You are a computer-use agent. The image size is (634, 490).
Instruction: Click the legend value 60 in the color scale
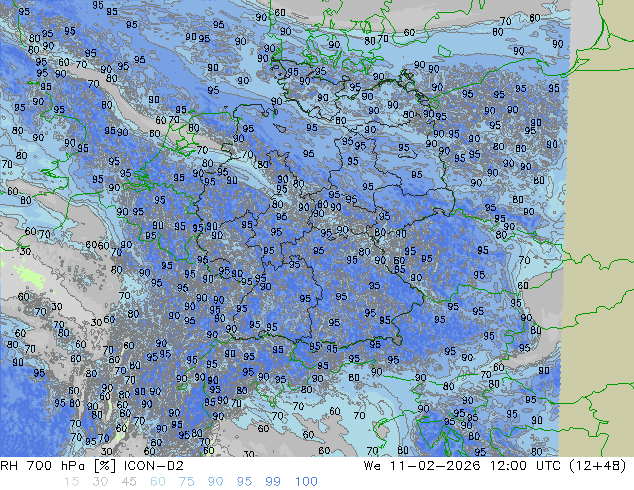158,482
